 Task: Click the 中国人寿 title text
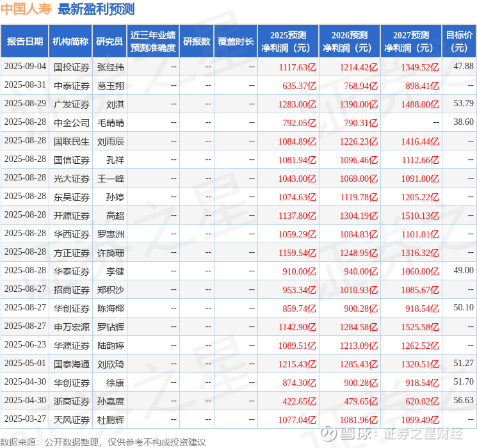point(26,9)
